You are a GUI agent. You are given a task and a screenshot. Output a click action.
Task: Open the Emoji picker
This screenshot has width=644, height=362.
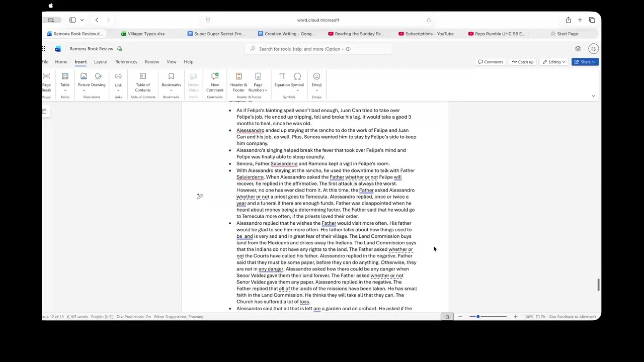(316, 81)
